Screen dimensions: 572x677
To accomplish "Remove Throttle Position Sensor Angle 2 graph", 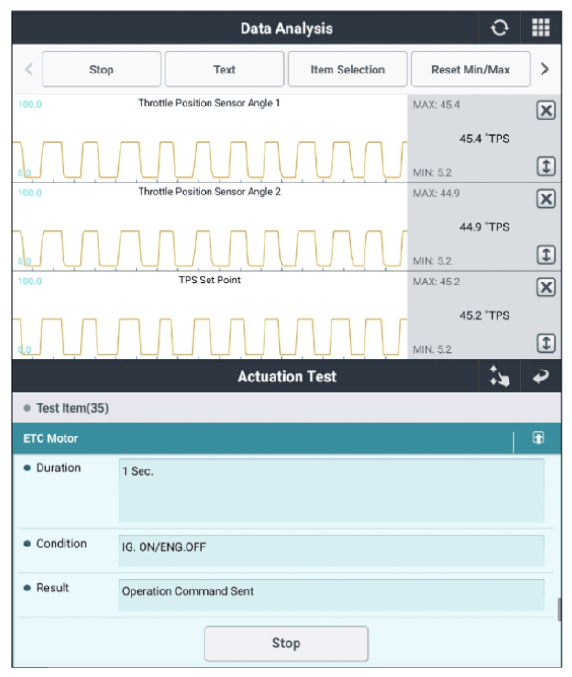I will [546, 199].
